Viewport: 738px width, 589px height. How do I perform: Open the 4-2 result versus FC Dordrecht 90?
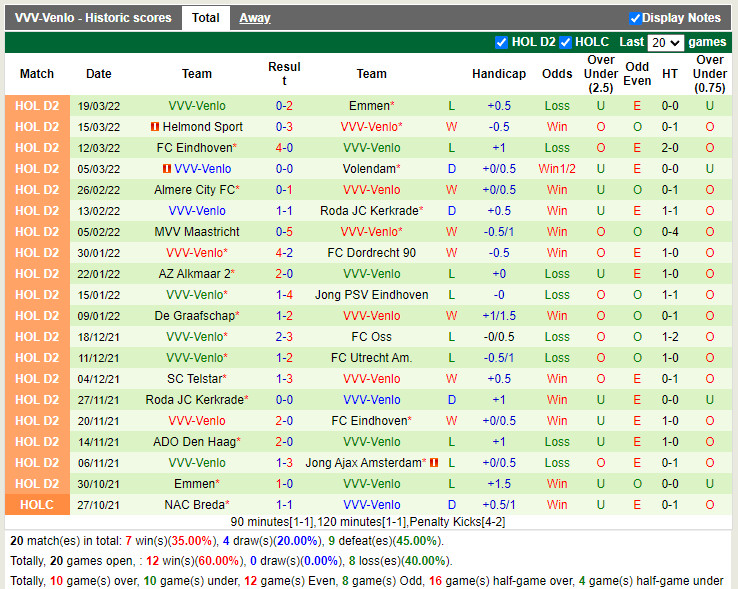click(x=284, y=253)
